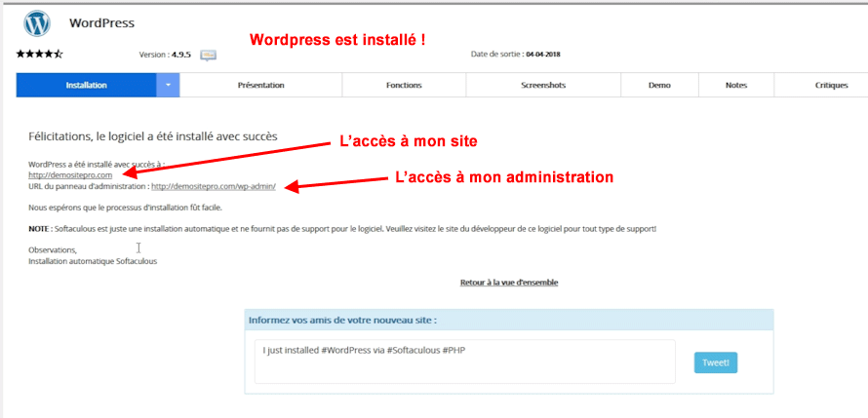Follow the Retour à la vue d'ensemble link
The width and height of the screenshot is (868, 418).
(509, 283)
